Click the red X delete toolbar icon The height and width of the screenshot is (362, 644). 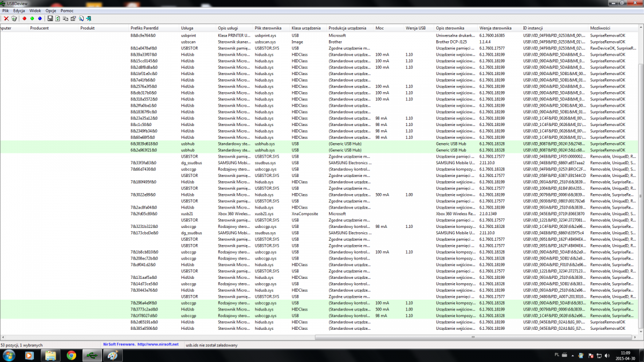6,18
